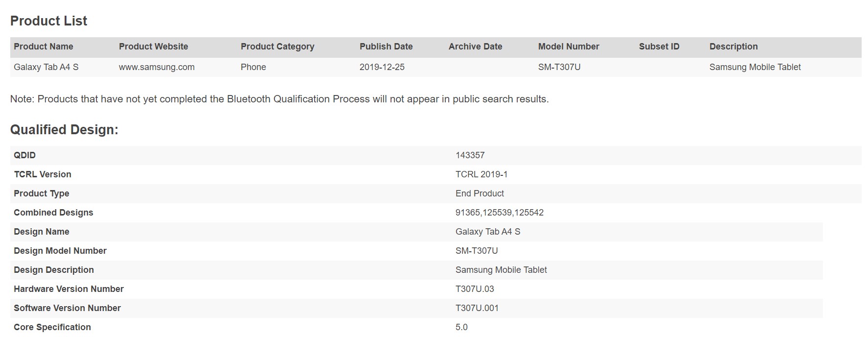Click the Subset ID column header

[x=659, y=47]
